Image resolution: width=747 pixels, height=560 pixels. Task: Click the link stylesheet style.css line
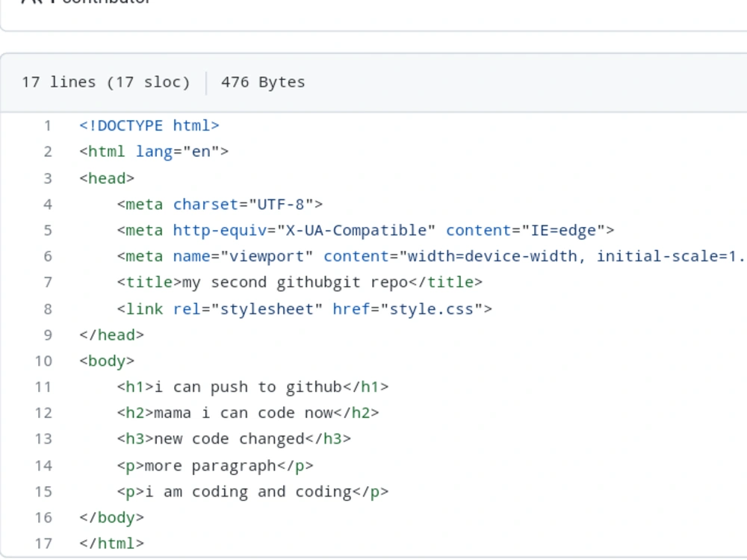pos(305,309)
